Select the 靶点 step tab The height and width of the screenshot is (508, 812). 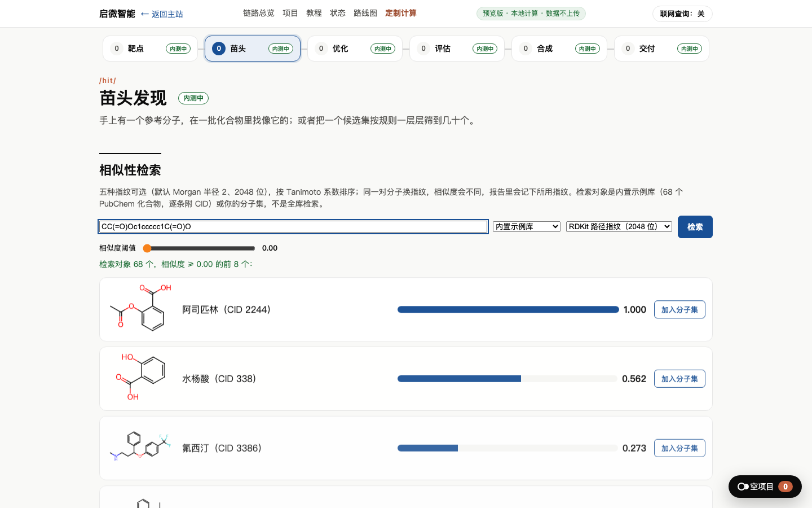point(150,49)
